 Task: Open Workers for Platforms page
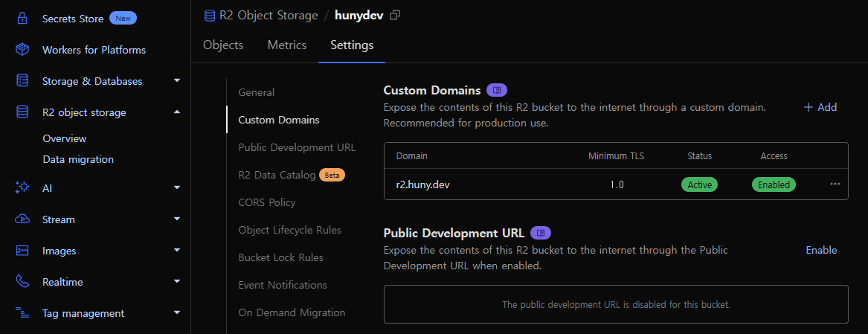(x=94, y=50)
